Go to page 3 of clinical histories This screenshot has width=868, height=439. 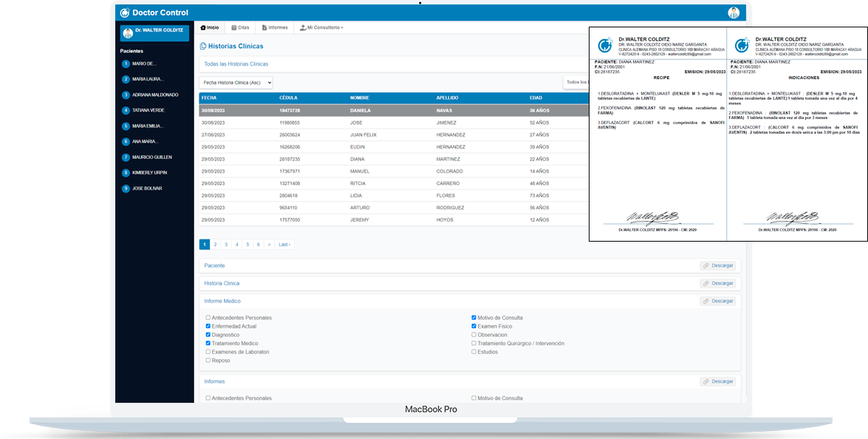226,244
